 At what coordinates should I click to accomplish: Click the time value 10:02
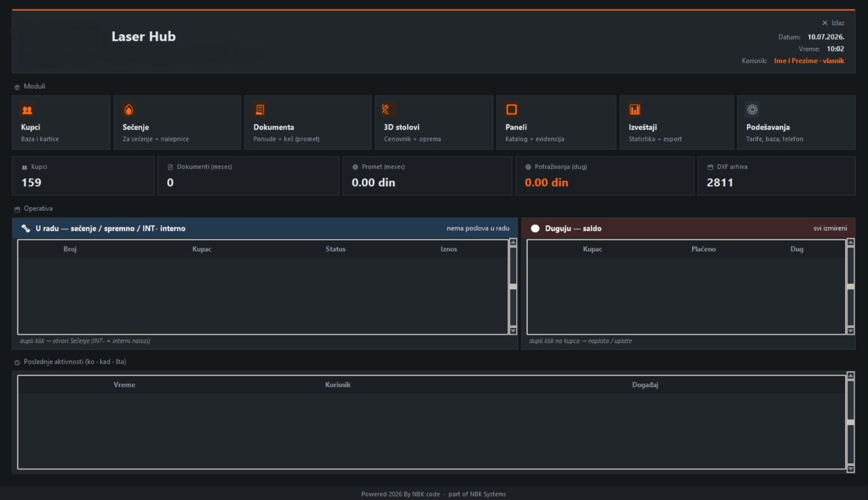[835, 49]
